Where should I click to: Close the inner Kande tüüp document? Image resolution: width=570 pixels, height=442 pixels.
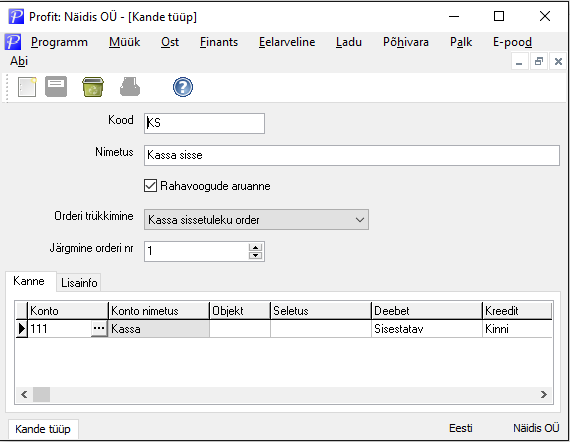558,62
